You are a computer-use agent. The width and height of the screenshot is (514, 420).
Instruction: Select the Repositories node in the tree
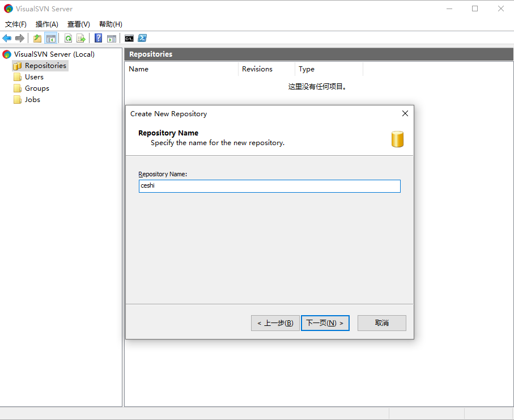click(x=45, y=66)
